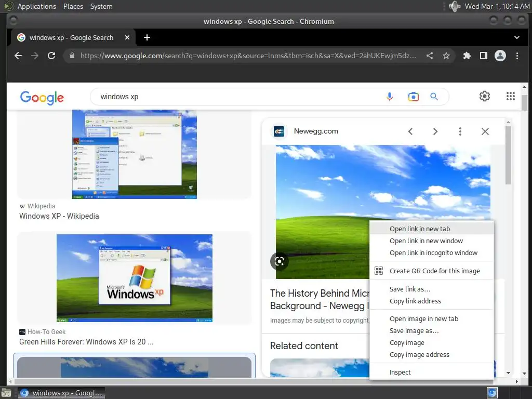Click the preview panel vertical scrollbar
Image resolution: width=532 pixels, height=399 pixels.
tap(508, 155)
